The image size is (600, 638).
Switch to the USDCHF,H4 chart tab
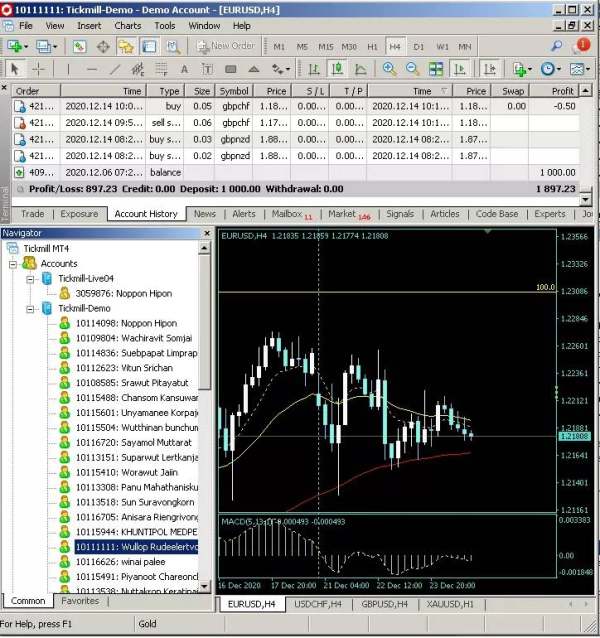click(x=318, y=605)
